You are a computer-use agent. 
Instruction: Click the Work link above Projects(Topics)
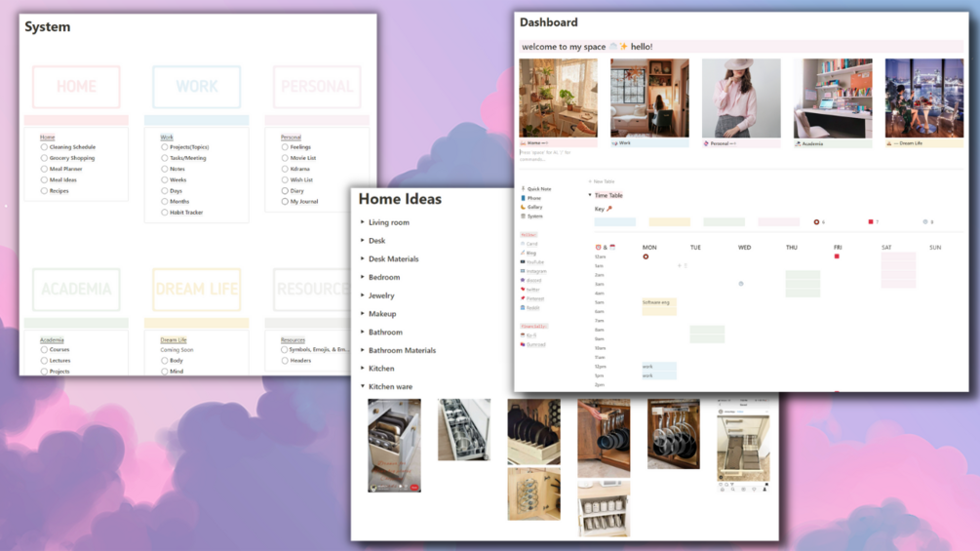167,137
